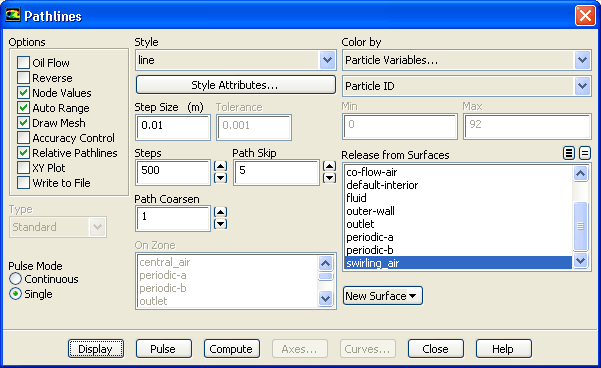
Task: Close the Pathlines dialog window
Action: tap(585, 16)
